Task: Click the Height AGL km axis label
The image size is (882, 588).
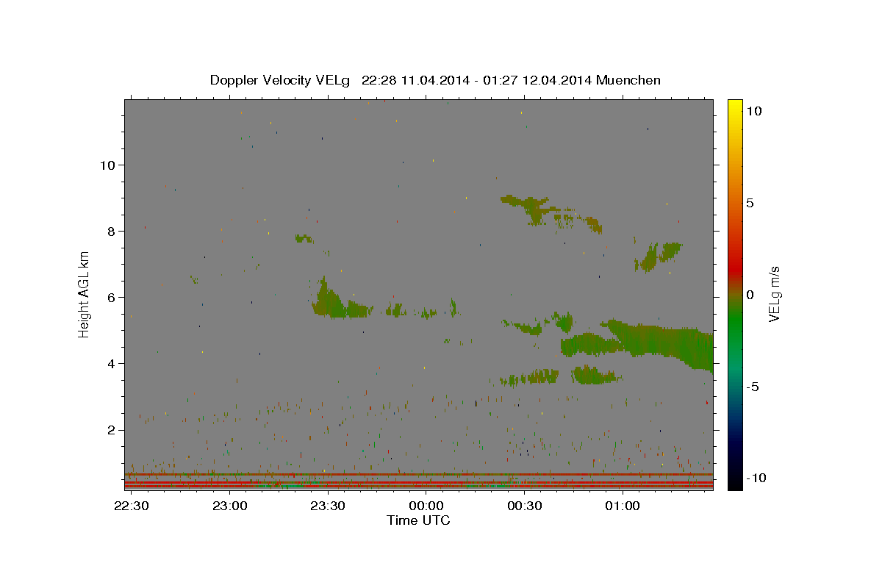Action: point(85,294)
